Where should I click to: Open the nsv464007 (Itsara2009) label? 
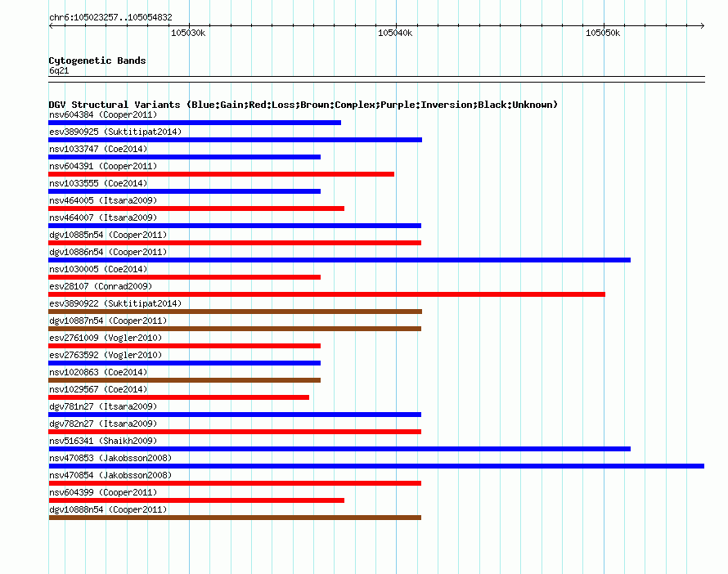tap(103, 217)
